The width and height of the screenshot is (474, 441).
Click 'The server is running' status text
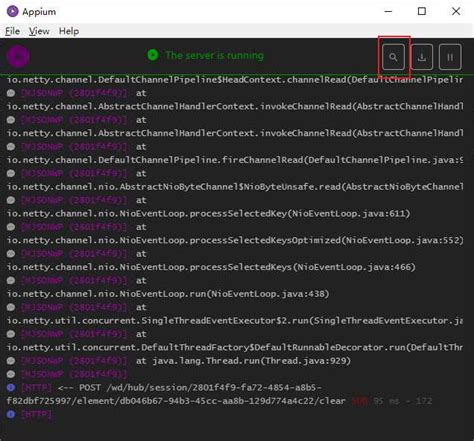[x=214, y=55]
